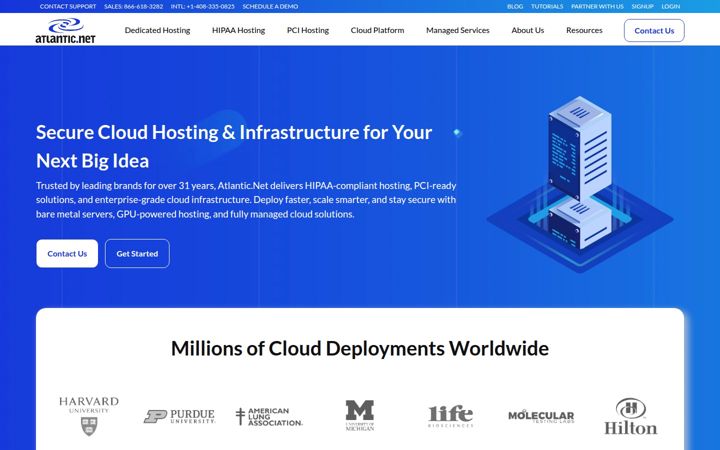
Task: Select the Purdue University logo
Action: pos(179,416)
